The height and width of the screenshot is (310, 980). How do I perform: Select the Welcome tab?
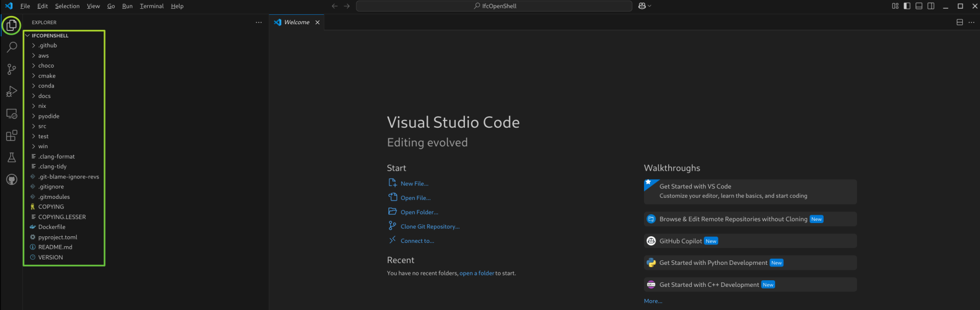(x=297, y=22)
